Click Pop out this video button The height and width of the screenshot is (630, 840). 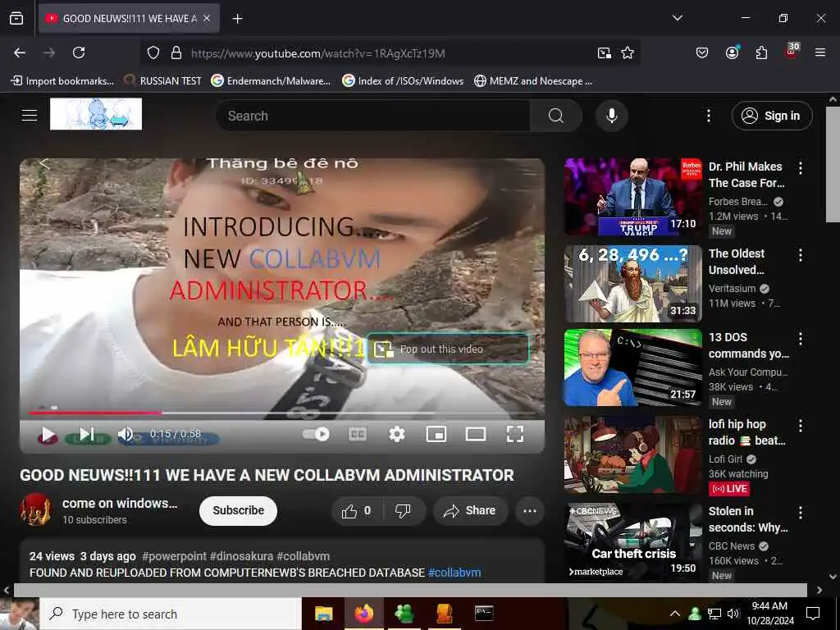pyautogui.click(x=448, y=349)
